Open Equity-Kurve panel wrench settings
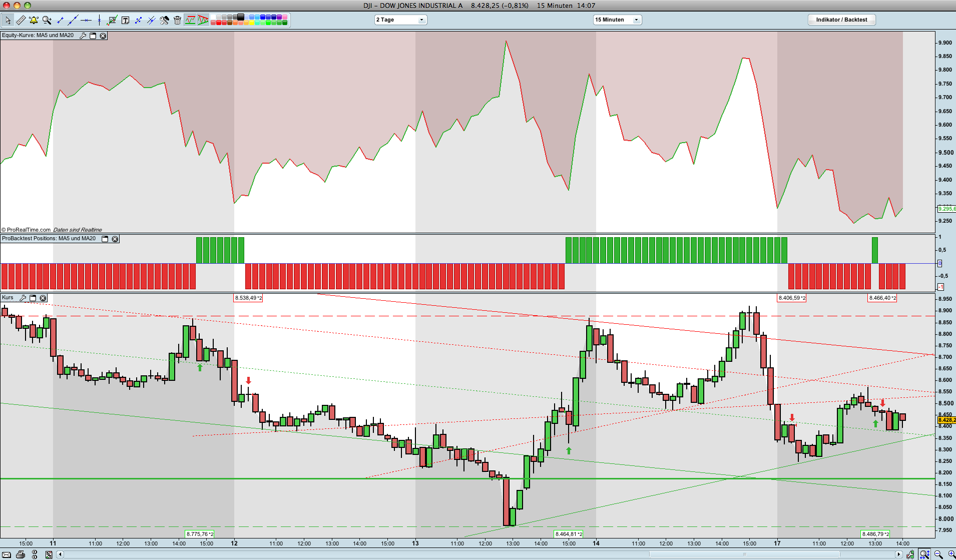This screenshot has height=560, width=956. tap(83, 36)
